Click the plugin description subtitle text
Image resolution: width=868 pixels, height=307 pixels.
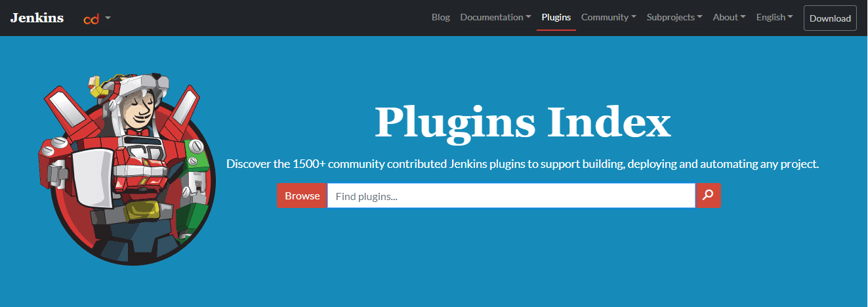522,164
